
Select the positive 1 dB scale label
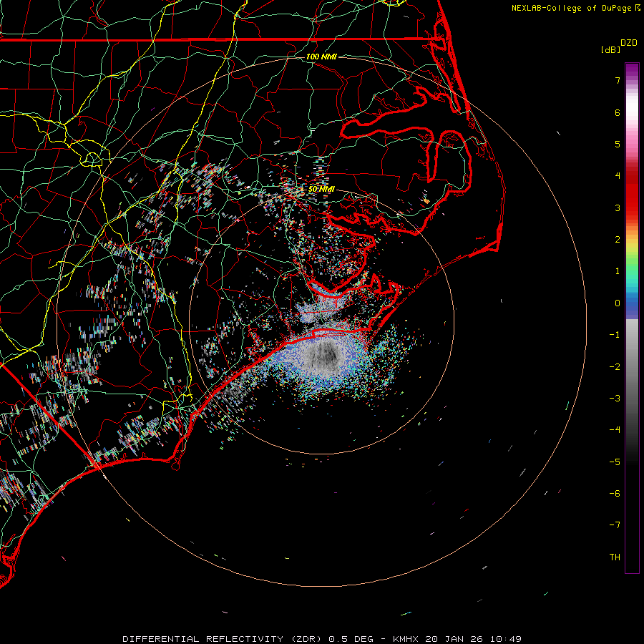coord(618,271)
